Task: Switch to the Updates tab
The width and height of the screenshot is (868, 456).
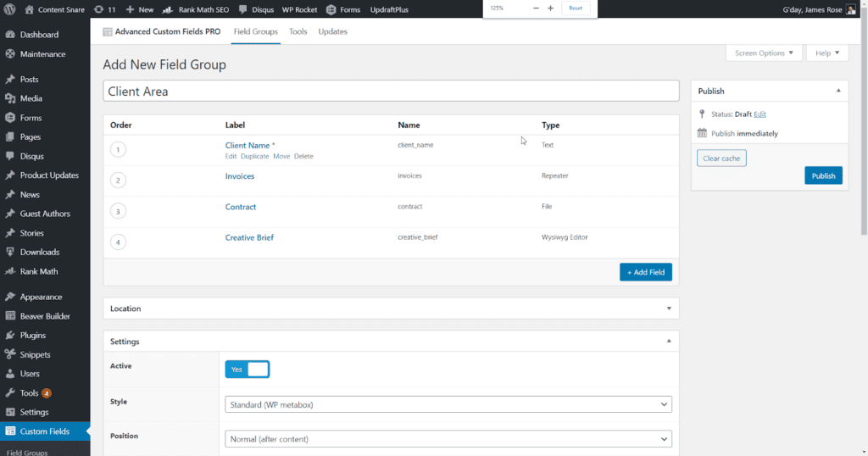Action: coord(332,31)
